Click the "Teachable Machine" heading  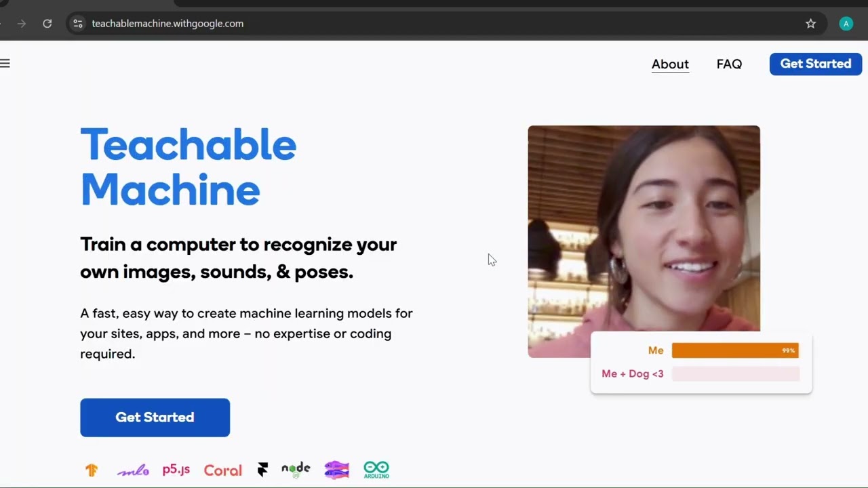(189, 167)
